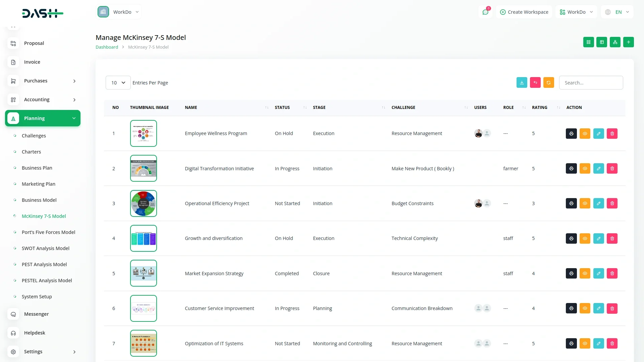This screenshot has width=644, height=362.
Task: Open the entries per page dropdown
Action: pyautogui.click(x=118, y=83)
